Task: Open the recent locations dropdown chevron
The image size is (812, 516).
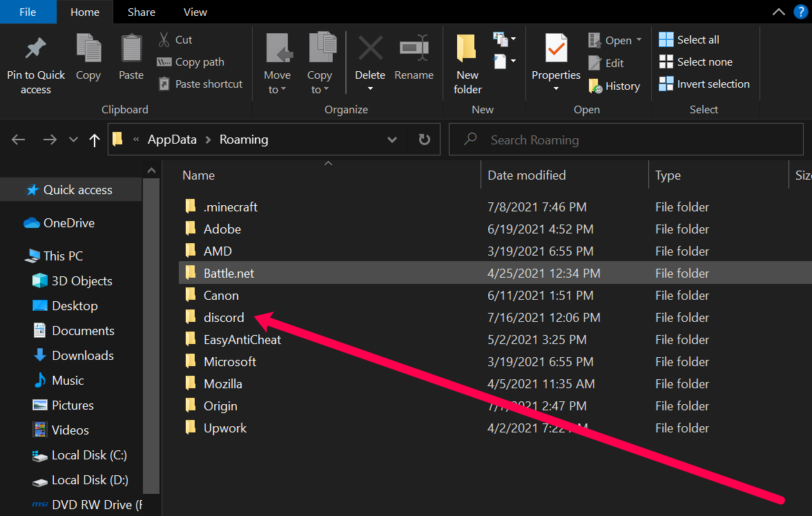Action: [73, 140]
